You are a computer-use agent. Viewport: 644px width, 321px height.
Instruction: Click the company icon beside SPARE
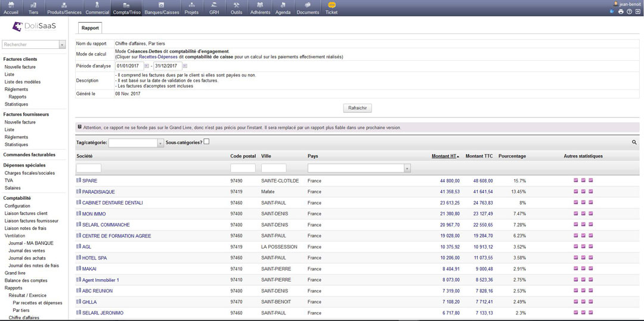(x=79, y=180)
